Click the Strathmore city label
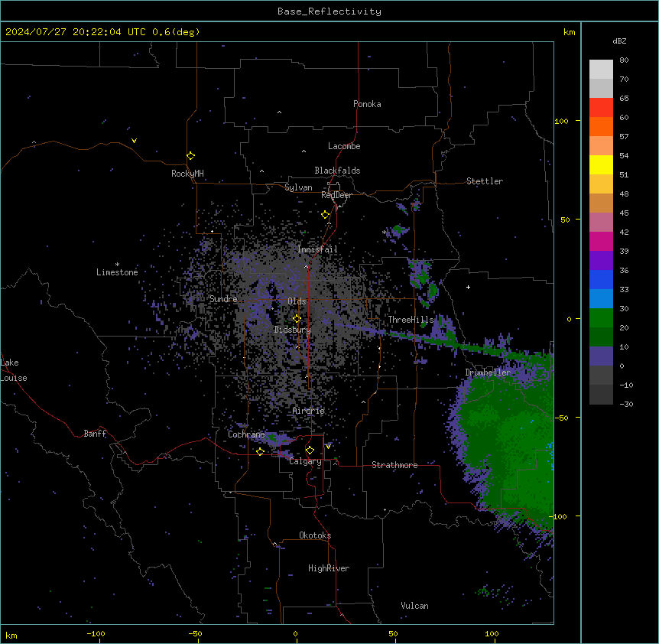The height and width of the screenshot is (644, 659). tap(394, 465)
